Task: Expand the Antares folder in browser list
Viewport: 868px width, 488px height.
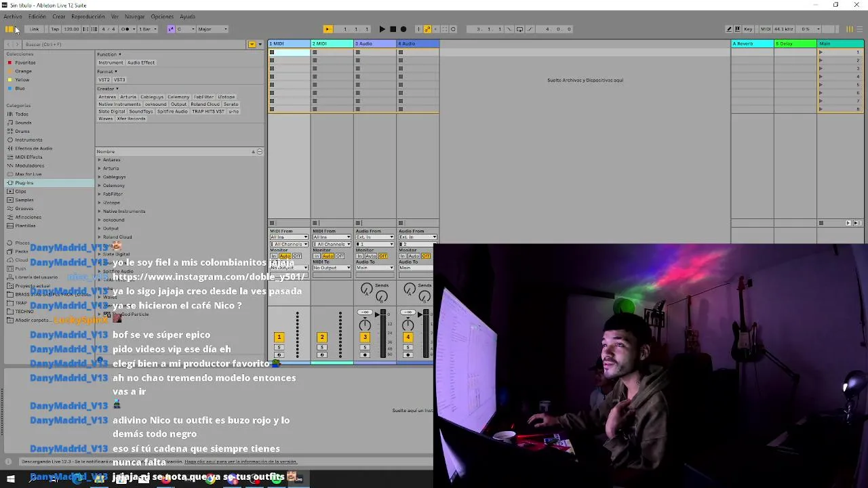Action: tap(99, 160)
